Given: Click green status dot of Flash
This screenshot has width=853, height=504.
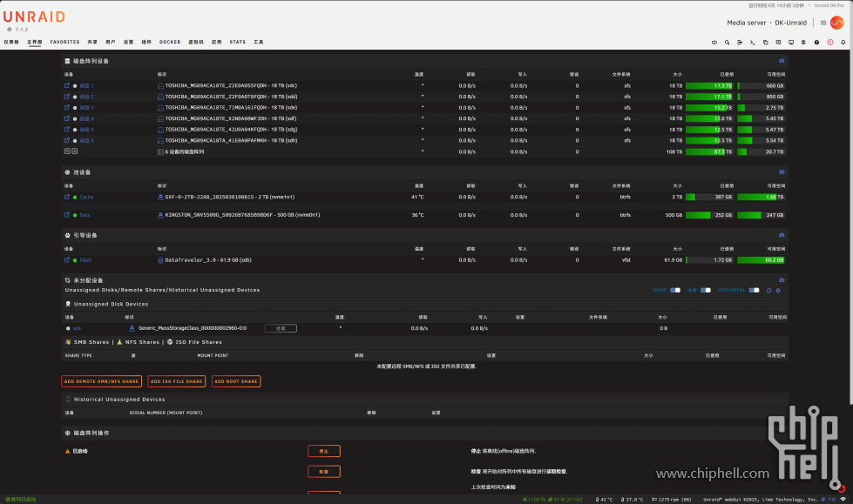Looking at the screenshot, I should [75, 260].
